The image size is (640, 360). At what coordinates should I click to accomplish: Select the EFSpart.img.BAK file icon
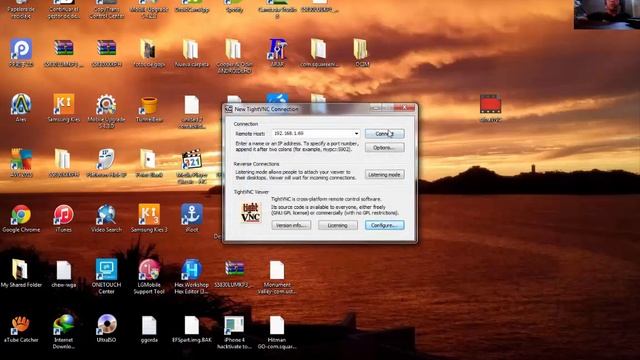(x=191, y=329)
